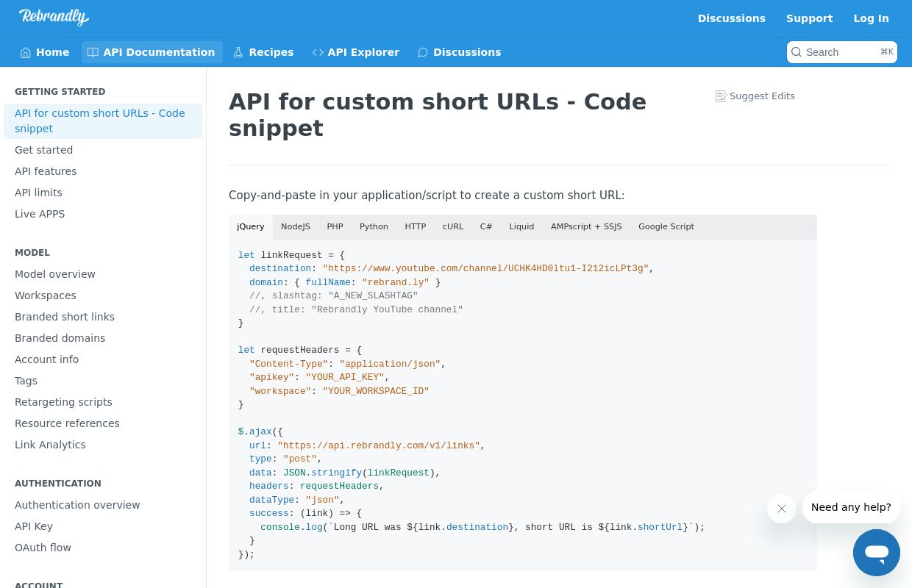Screen dimensions: 912x588
Task: Open API Key in sidebar
Action: [103, 526]
